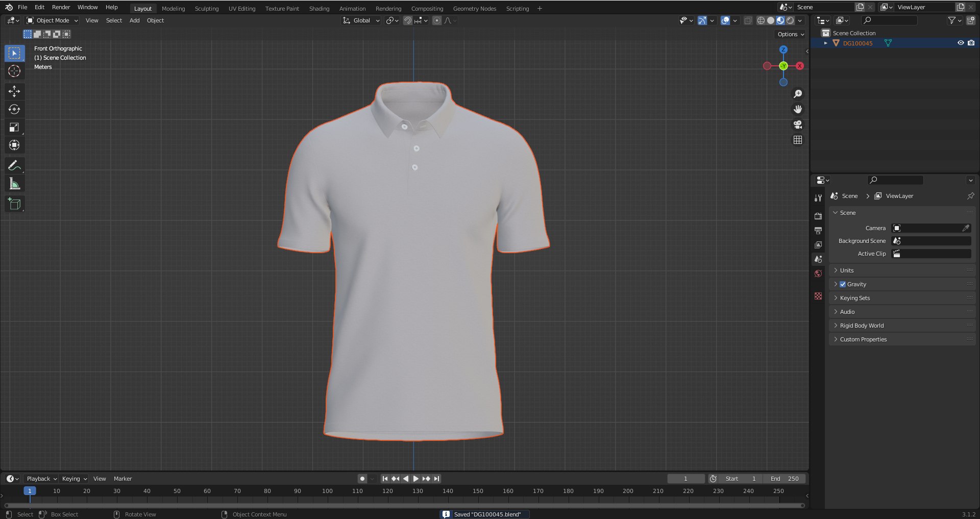
Task: Switch to the UV Editing workspace tab
Action: (x=242, y=9)
